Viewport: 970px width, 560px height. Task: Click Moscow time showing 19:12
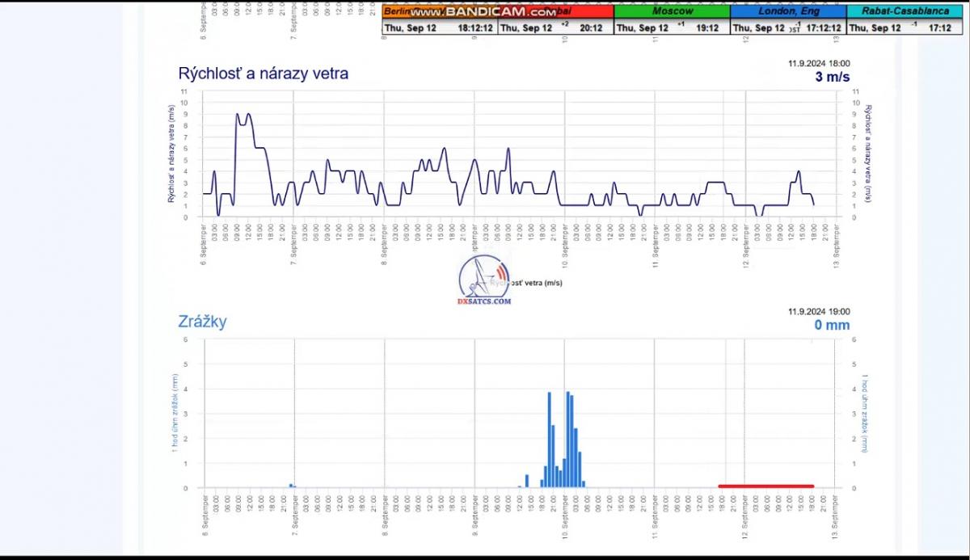707,27
